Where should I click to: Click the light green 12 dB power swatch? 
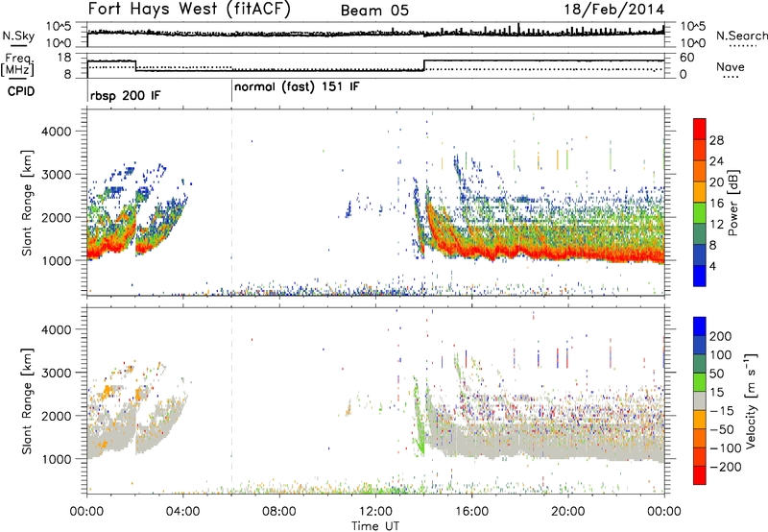pos(700,212)
